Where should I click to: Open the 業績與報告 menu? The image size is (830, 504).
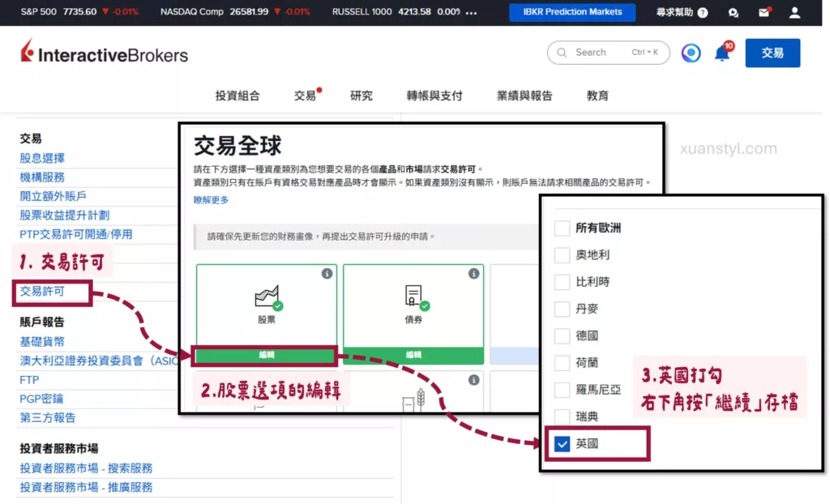tap(524, 96)
